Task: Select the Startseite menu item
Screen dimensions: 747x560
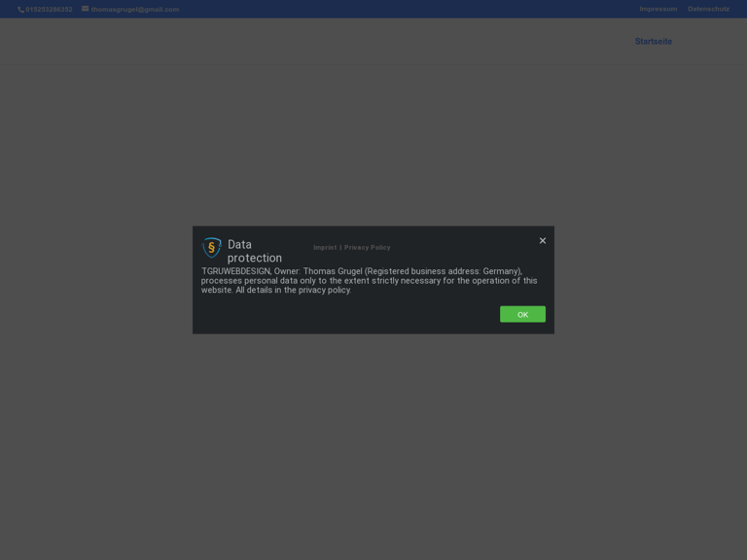Action: tap(654, 42)
